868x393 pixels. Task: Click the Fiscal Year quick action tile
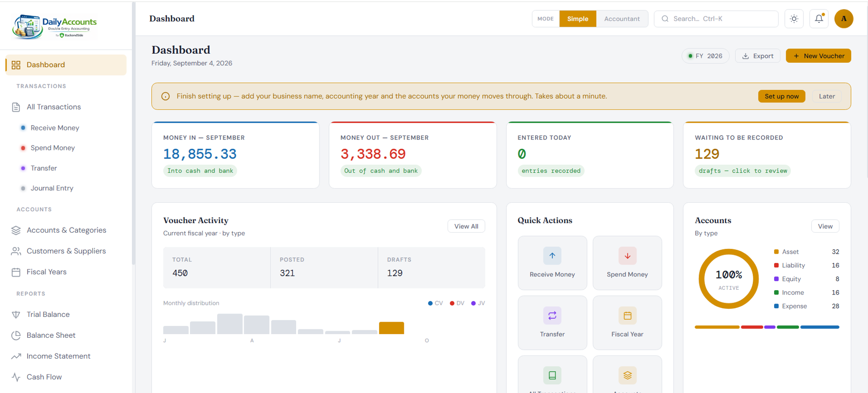tap(627, 323)
